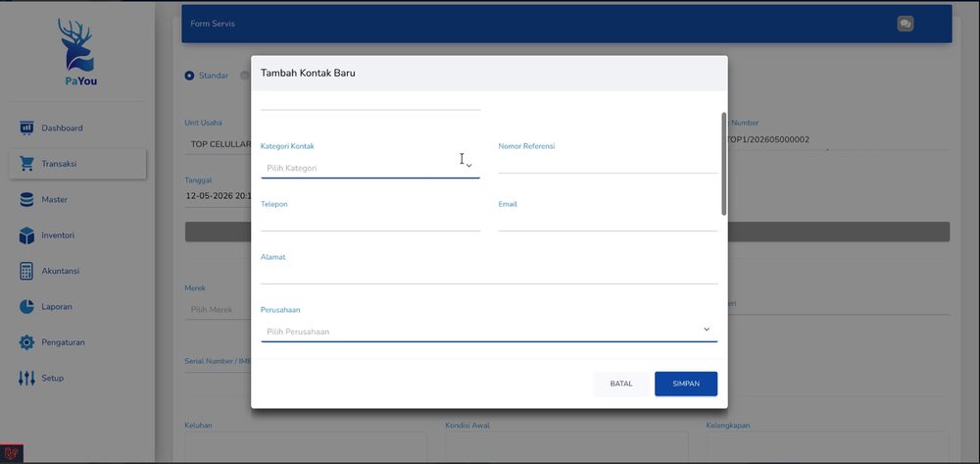Click into the Email field
Screen dimensions: 980x464
tap(608, 222)
